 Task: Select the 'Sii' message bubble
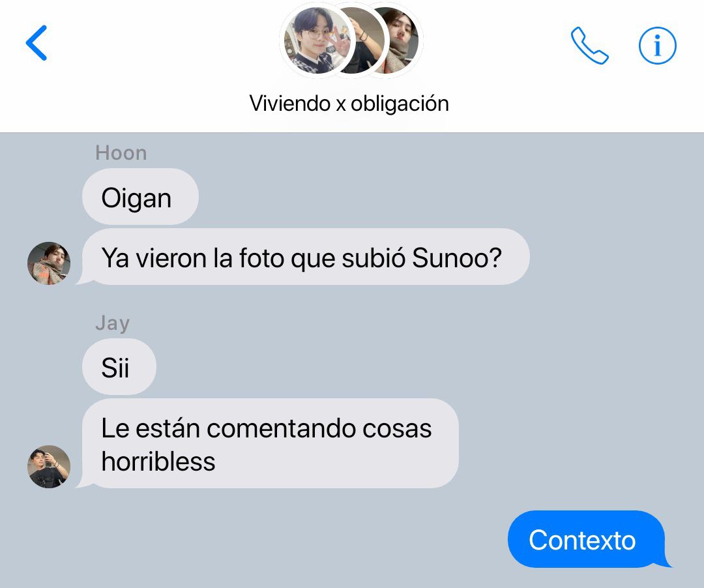pos(119,367)
